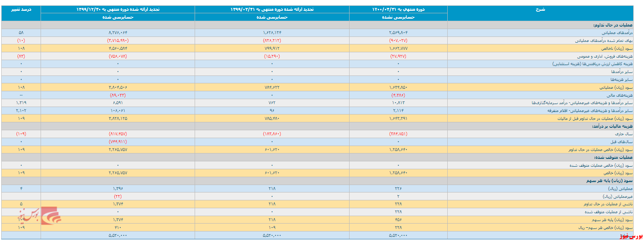Select the percent change cell showing ۵۸
Viewport: 644px width, 241px height.
click(x=21, y=33)
